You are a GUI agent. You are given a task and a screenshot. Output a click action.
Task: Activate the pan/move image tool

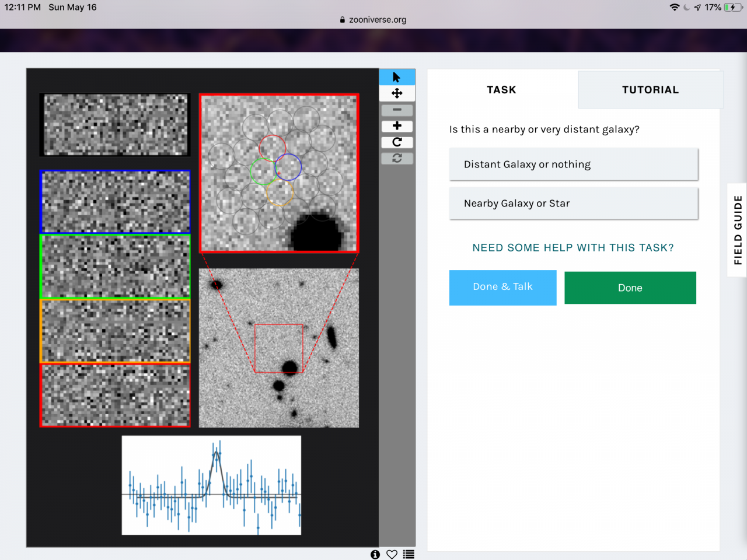[x=397, y=93]
